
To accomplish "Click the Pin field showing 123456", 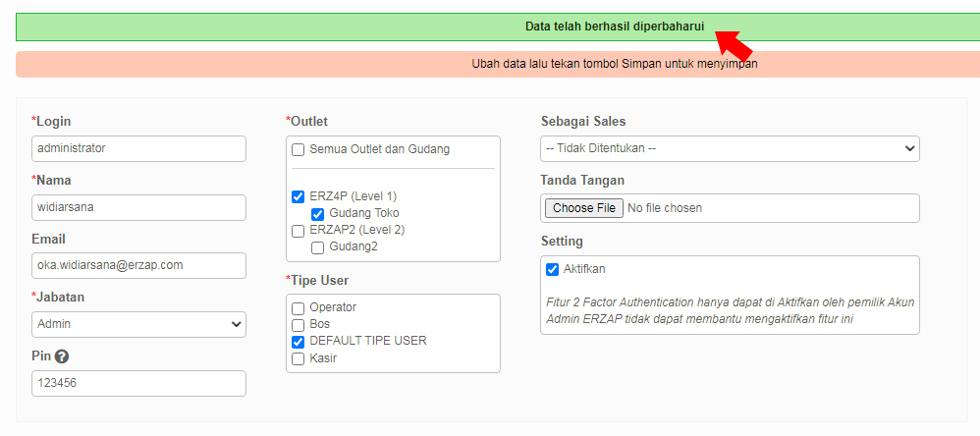I will coord(138,383).
